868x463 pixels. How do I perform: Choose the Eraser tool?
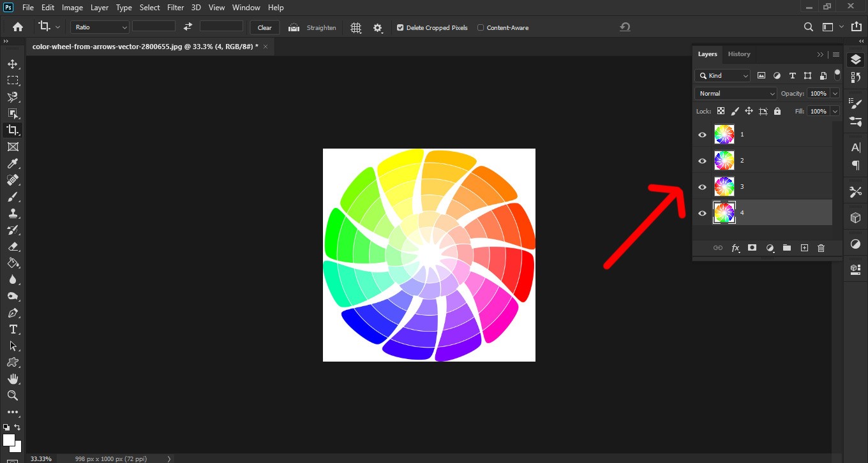[x=12, y=246]
